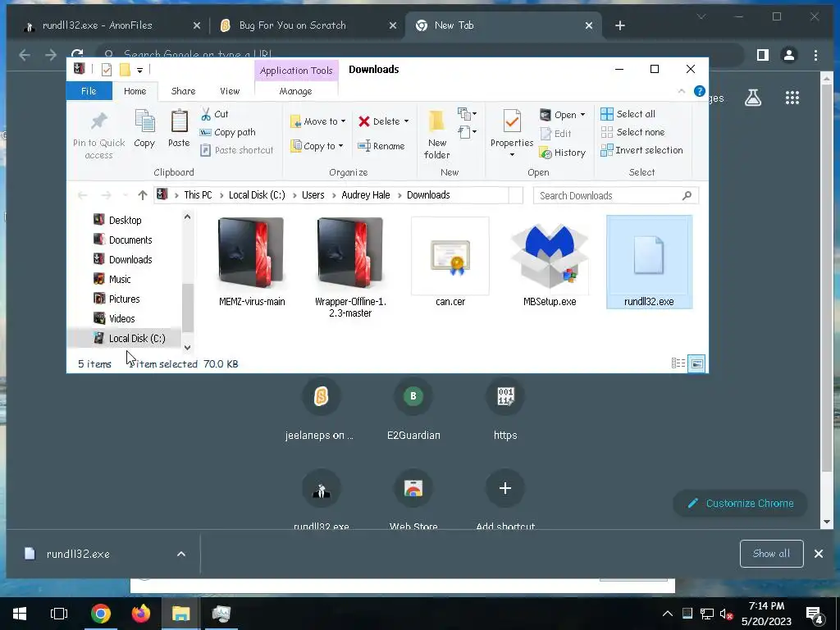The width and height of the screenshot is (840, 630).
Task: Expand Properties dropdown arrow
Action: (x=512, y=155)
